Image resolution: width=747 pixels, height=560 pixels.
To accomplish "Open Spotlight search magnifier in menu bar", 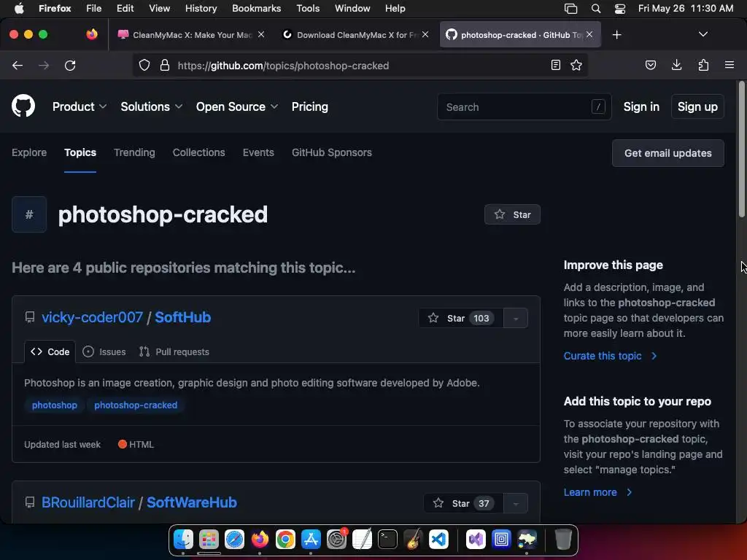I will tap(595, 9).
